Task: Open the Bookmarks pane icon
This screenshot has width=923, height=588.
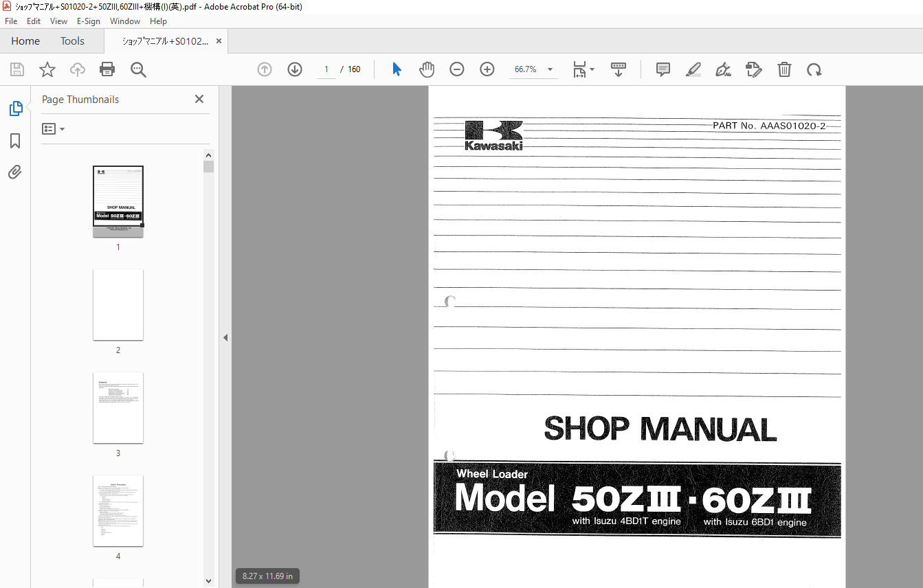Action: (15, 141)
